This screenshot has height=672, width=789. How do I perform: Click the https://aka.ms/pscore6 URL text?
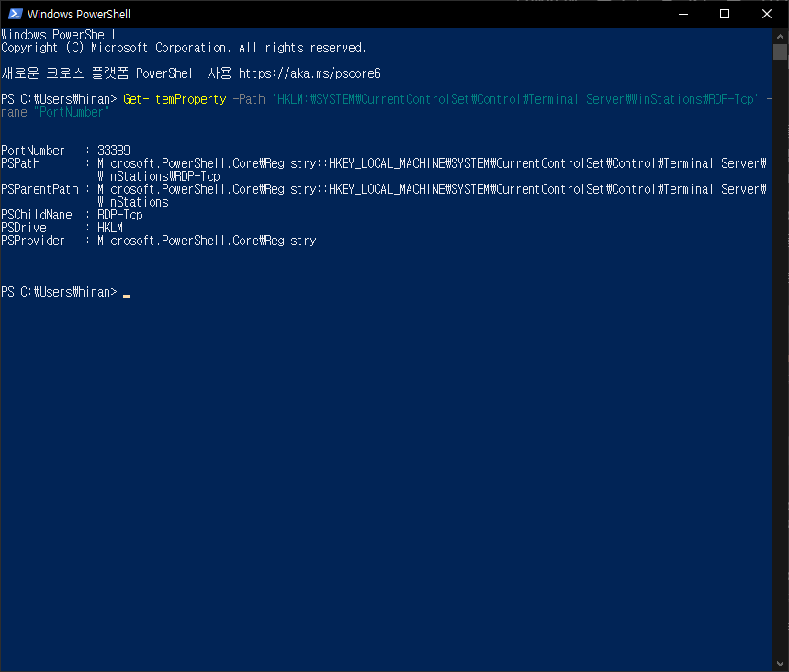pos(310,73)
